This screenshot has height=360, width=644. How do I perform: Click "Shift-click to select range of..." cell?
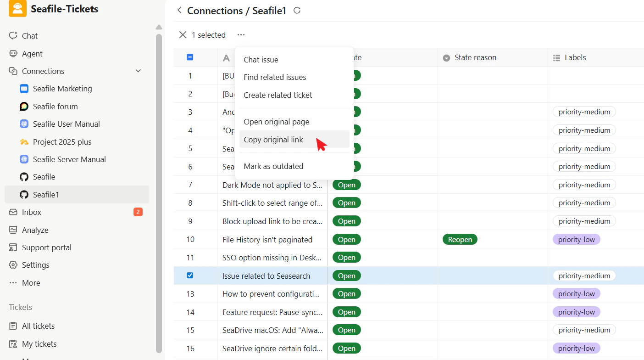(x=272, y=203)
